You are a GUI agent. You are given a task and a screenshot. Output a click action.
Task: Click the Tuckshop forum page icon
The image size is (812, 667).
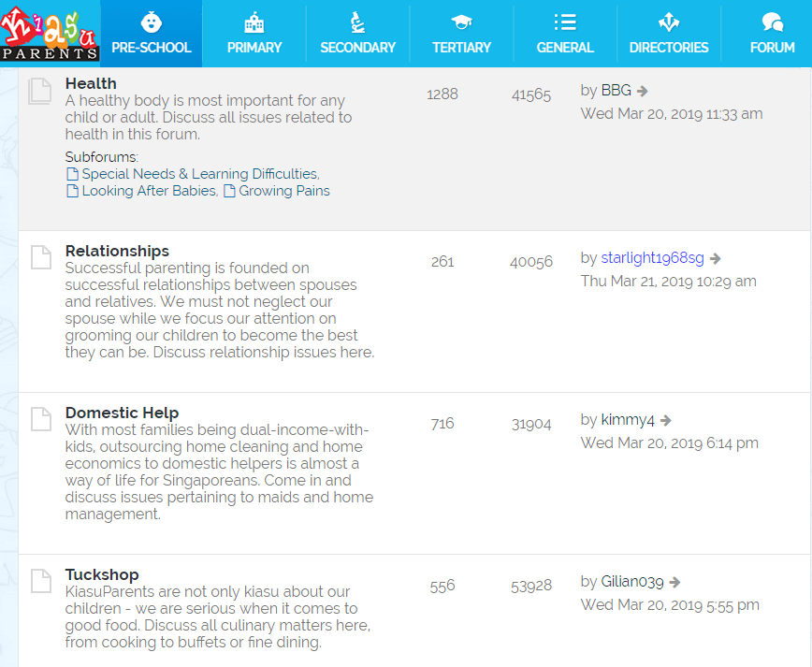40,580
